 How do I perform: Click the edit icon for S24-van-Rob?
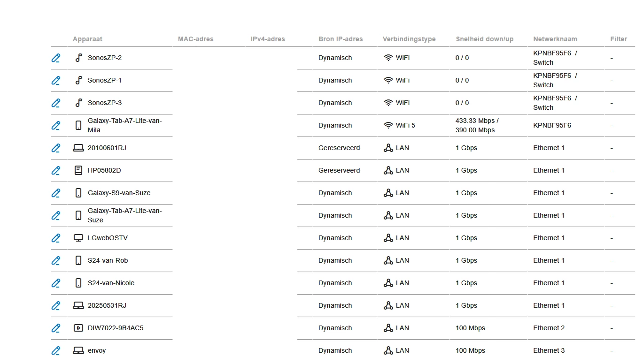pyautogui.click(x=56, y=261)
